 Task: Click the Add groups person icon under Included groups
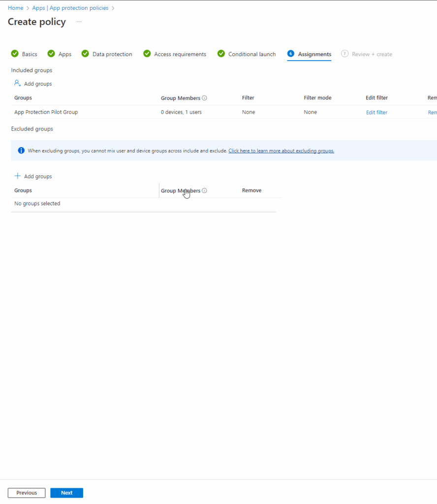pos(16,83)
